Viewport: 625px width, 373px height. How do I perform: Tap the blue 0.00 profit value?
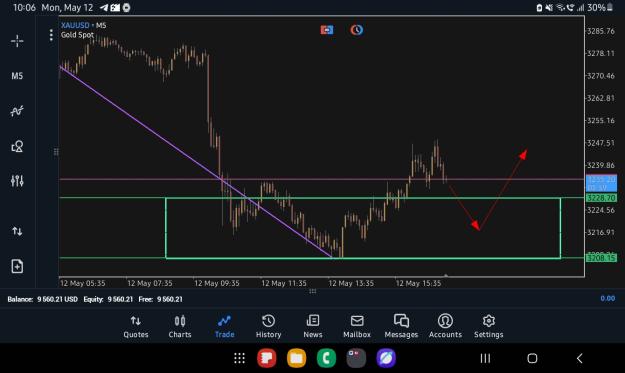(607, 298)
